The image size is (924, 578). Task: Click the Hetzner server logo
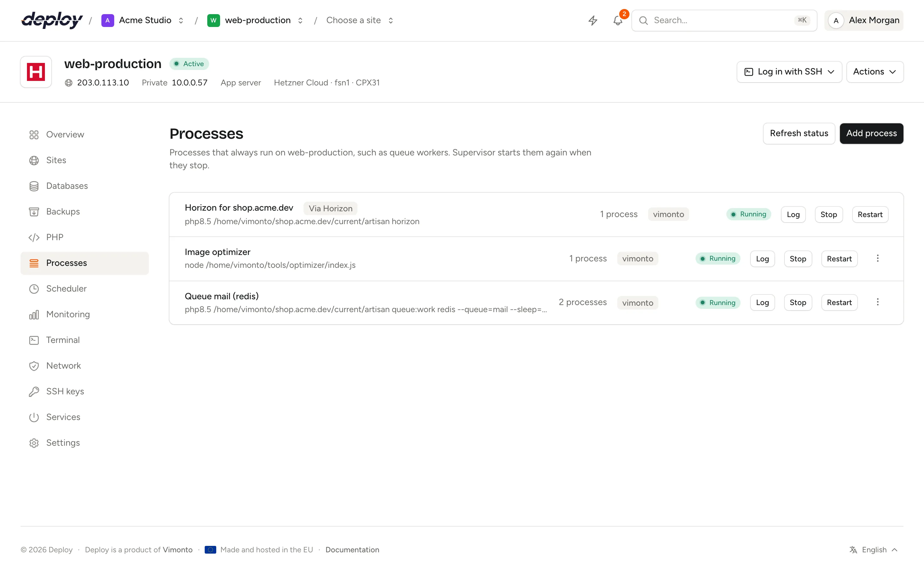(x=36, y=72)
